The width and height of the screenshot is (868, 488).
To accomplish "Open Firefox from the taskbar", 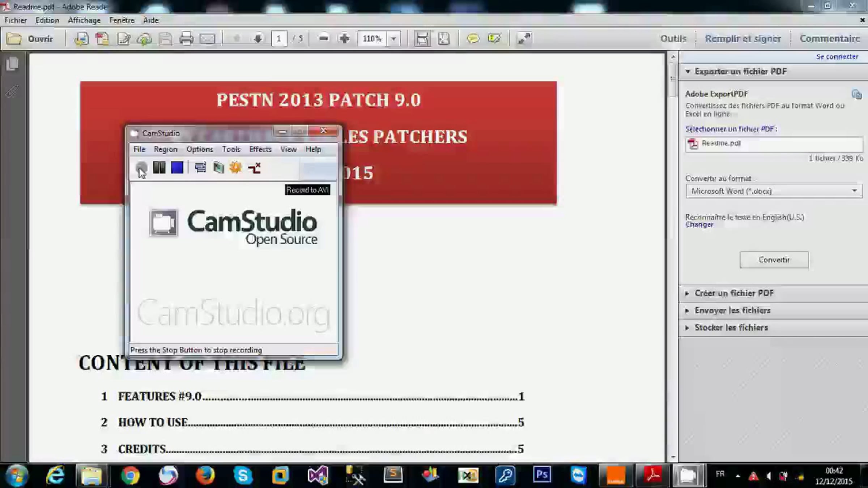I will click(205, 475).
